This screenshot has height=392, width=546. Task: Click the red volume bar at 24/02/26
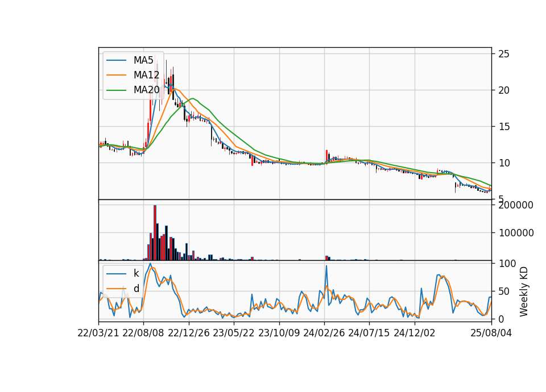tap(326, 258)
